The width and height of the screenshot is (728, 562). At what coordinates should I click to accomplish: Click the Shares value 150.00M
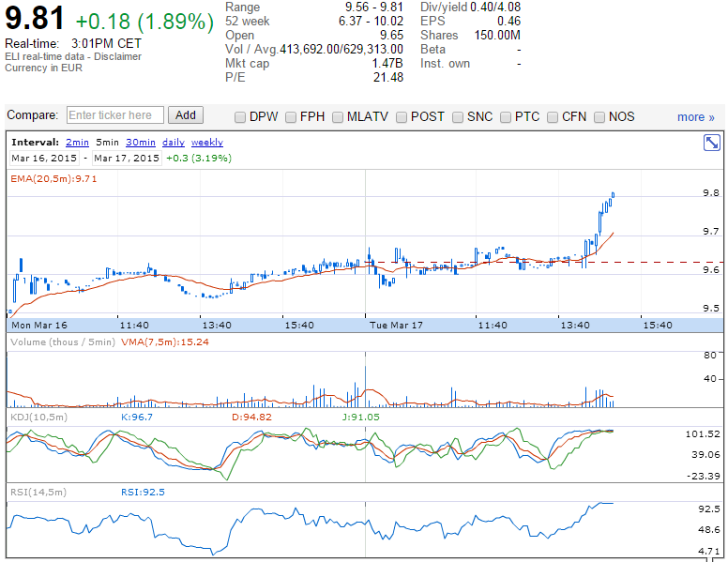tap(497, 36)
